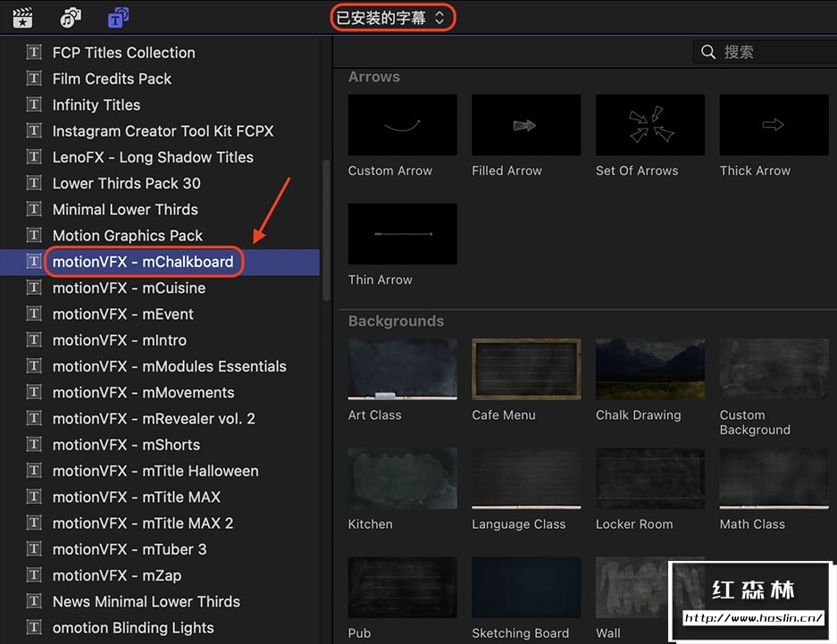Select the Thick Arrow title thumbnail
837x644 pixels.
(x=774, y=125)
